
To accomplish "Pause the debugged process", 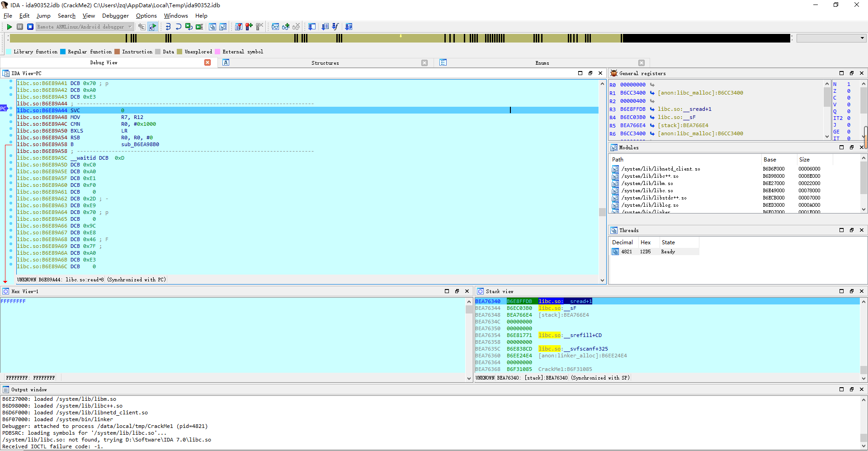I will point(20,27).
